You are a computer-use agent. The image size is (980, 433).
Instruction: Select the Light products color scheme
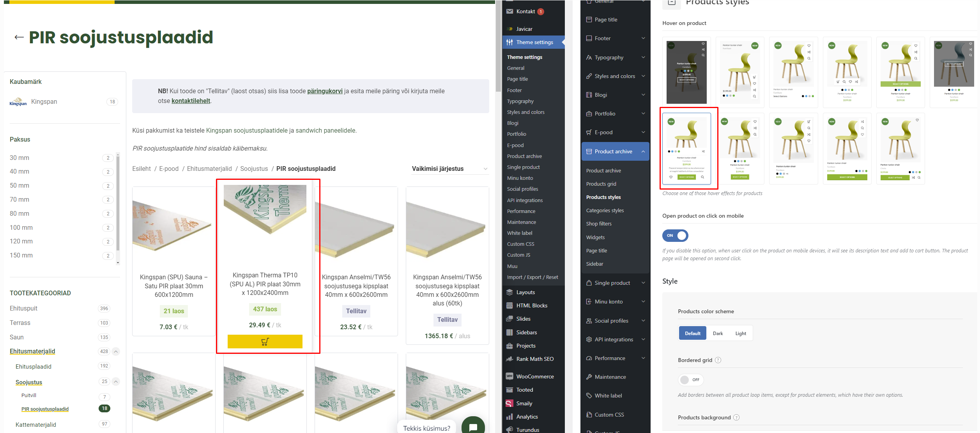tap(741, 333)
